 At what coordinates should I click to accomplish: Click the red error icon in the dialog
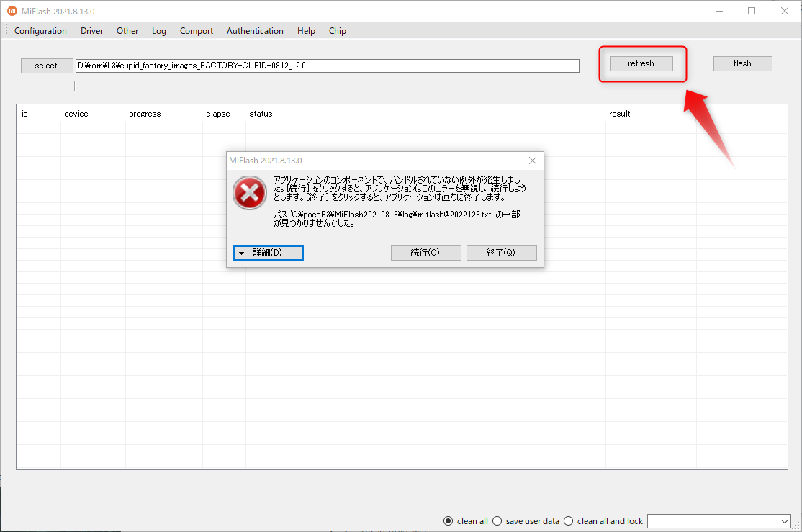(249, 194)
